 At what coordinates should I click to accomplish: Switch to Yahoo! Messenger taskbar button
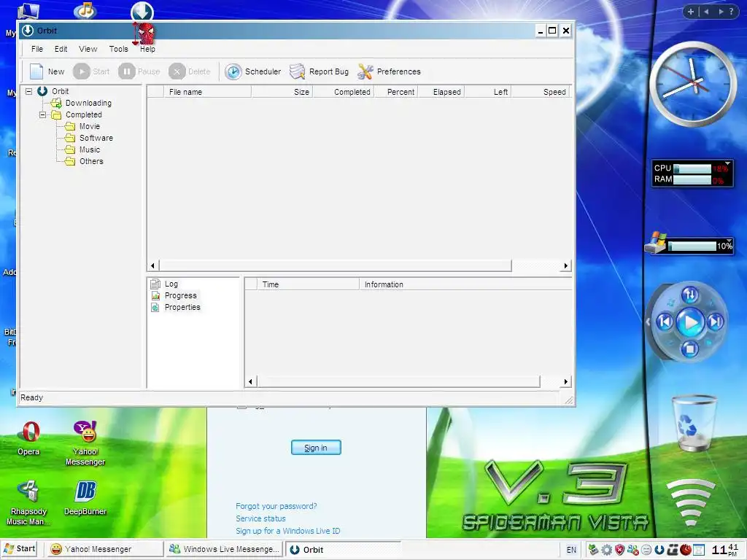tap(104, 549)
